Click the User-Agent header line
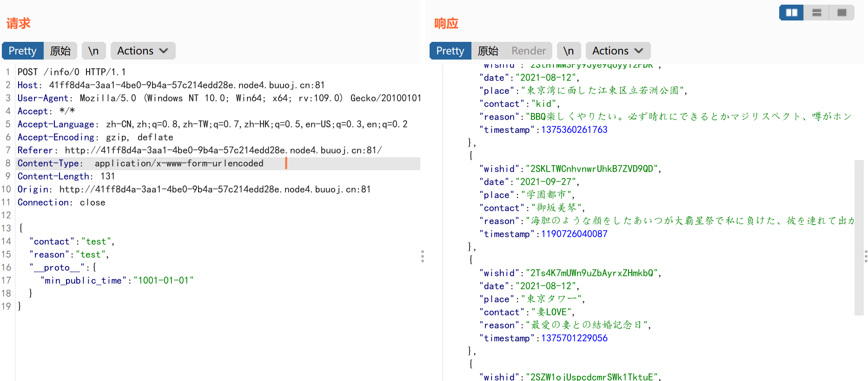 (x=219, y=98)
